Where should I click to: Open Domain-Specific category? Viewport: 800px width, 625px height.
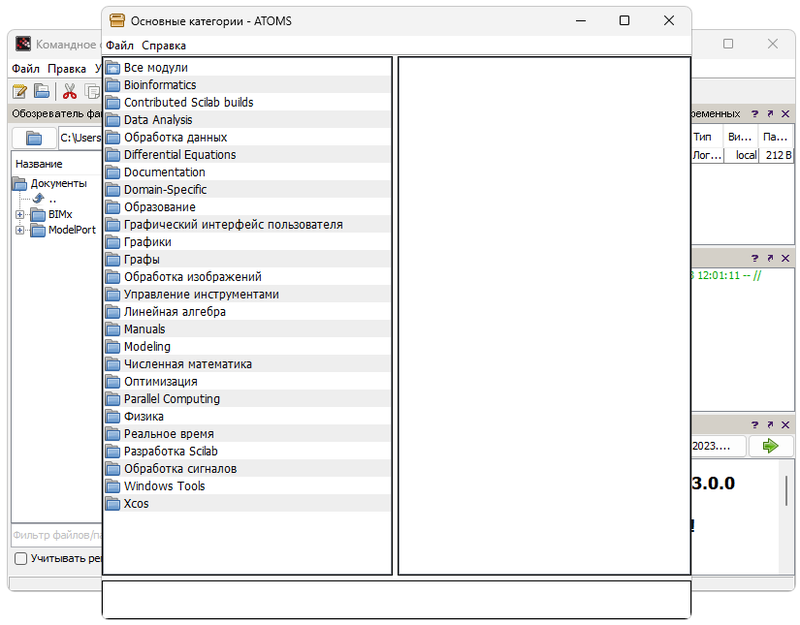(x=247, y=189)
